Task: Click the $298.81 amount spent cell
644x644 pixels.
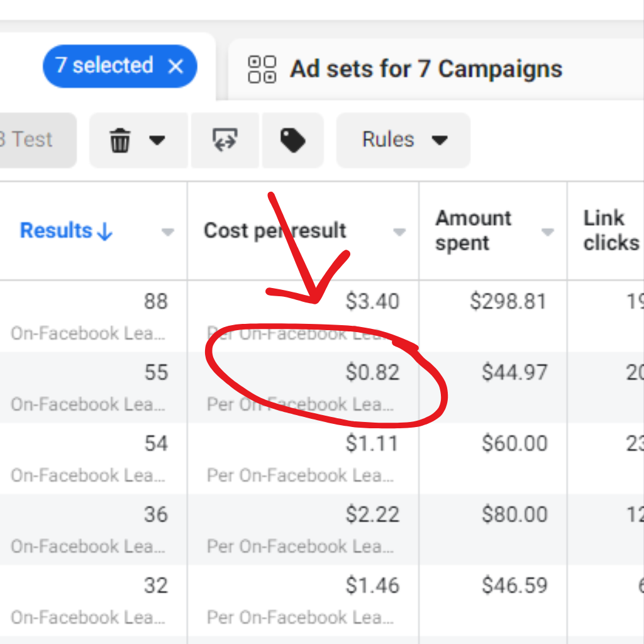Action: tap(508, 302)
